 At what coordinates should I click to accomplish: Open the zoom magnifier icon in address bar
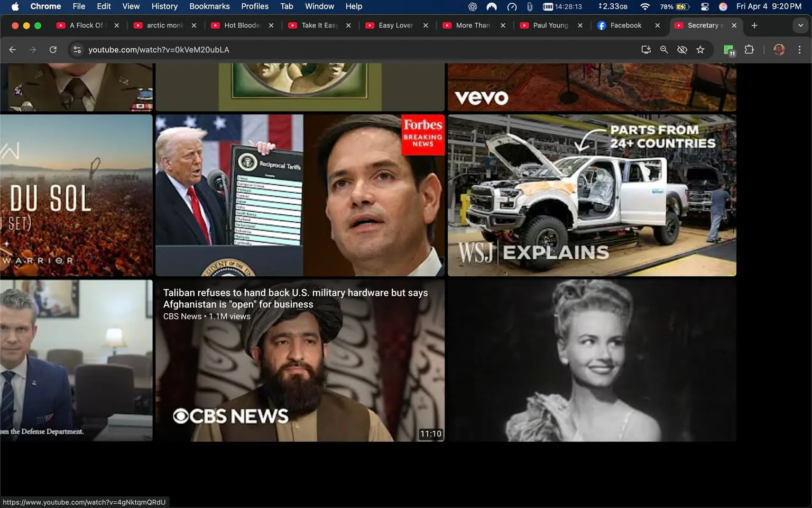[x=663, y=49]
